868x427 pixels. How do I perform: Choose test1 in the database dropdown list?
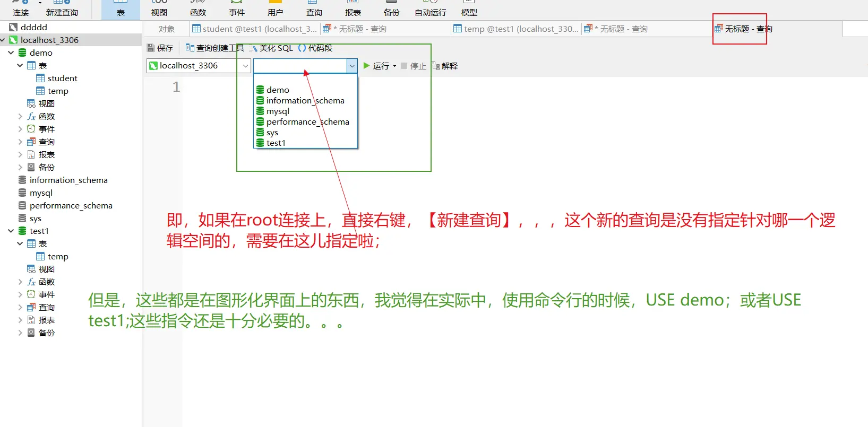coord(306,143)
